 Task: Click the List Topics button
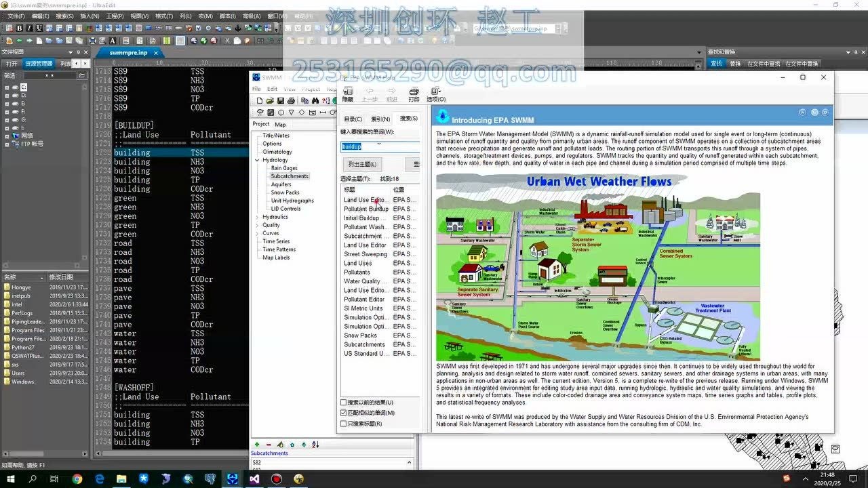(x=363, y=164)
